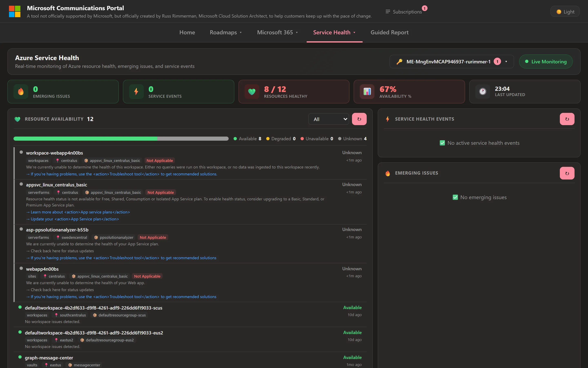Screen dimensions: 588x368
Task: Toggle the Degraded 0 legend filter
Action: (281, 139)
